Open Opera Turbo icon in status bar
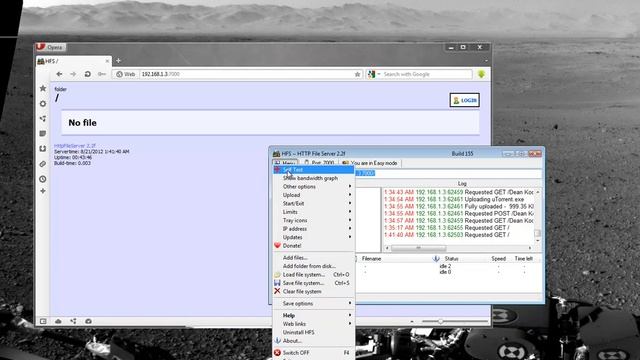640x360 pixels. (x=88, y=321)
